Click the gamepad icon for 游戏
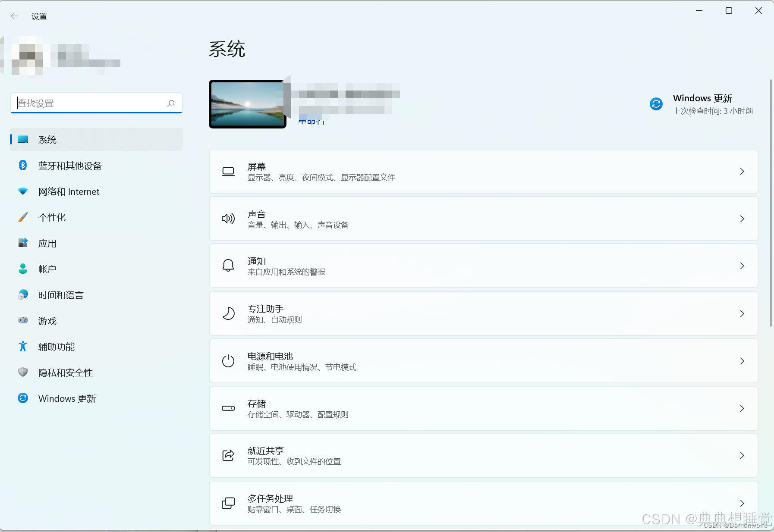Image resolution: width=774 pixels, height=532 pixels. point(23,320)
